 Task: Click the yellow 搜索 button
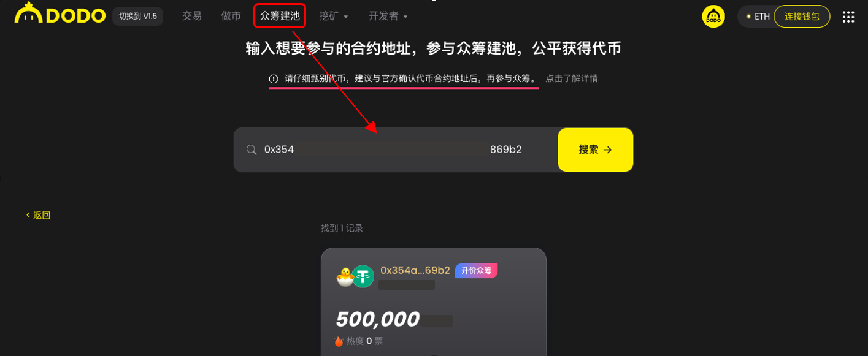tap(596, 150)
